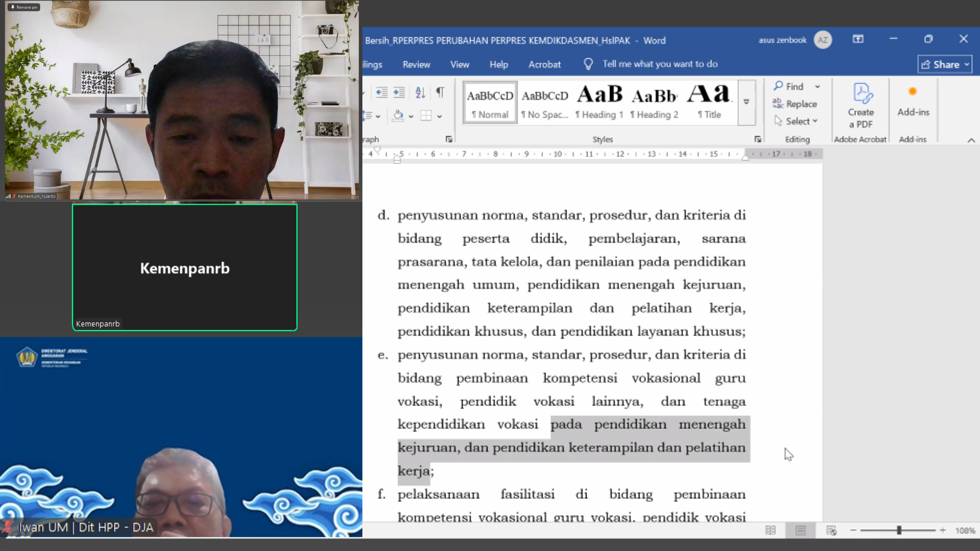Open Paragraph settings dialog launcher

(x=449, y=139)
